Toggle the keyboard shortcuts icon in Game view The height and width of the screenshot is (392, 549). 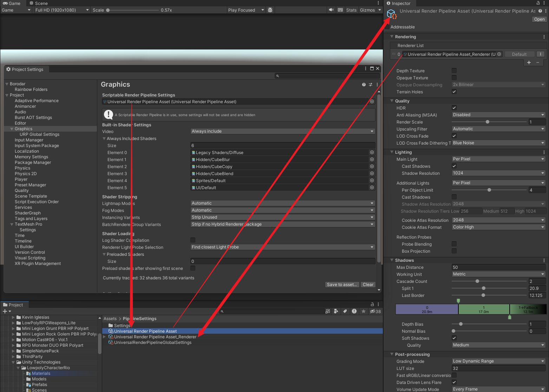(x=340, y=10)
